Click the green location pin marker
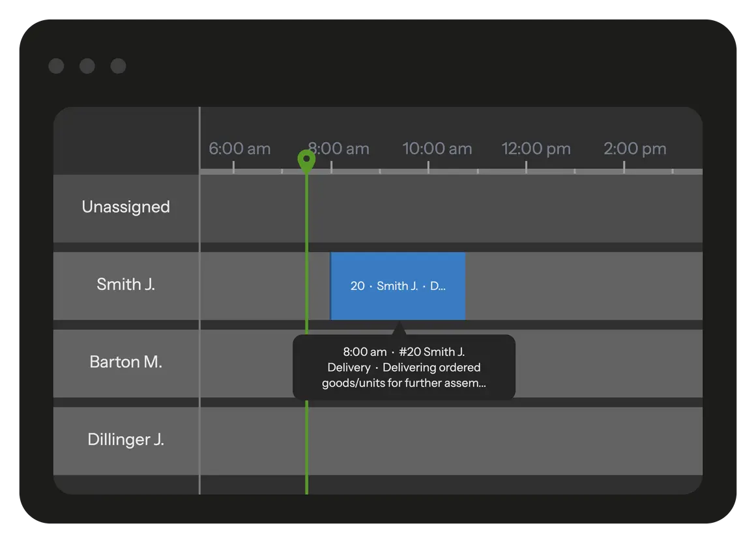Screen dimensions: 756x543 pos(306,160)
